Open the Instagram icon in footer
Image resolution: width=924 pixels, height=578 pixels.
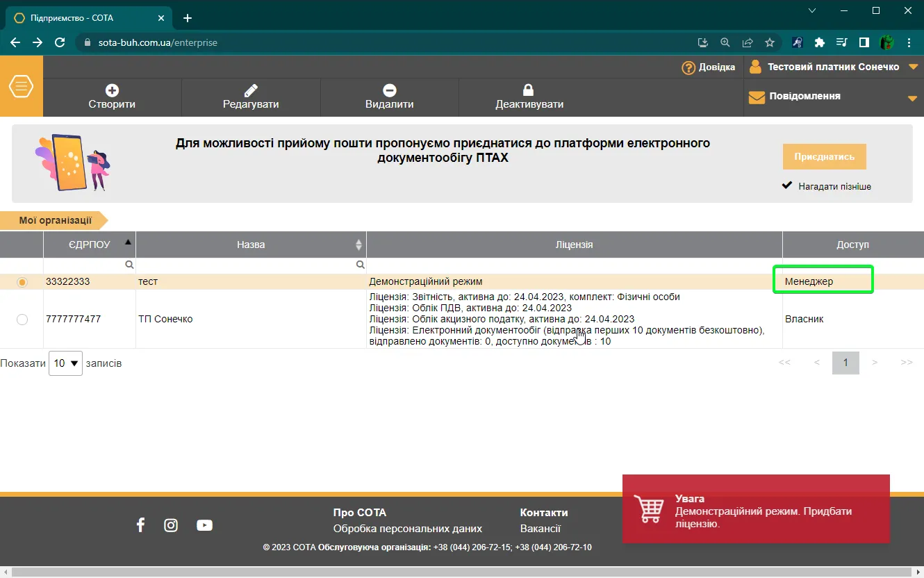click(x=171, y=525)
